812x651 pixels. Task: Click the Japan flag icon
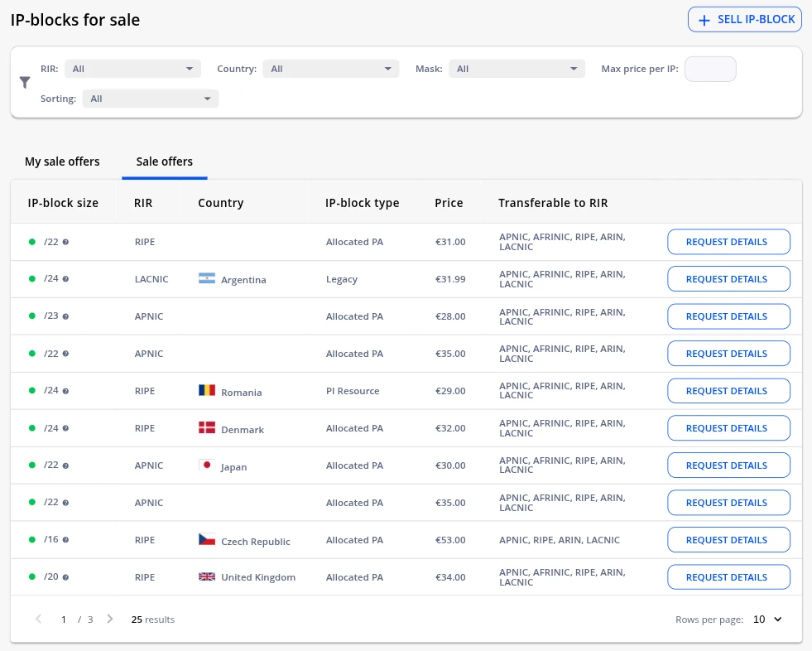point(205,465)
